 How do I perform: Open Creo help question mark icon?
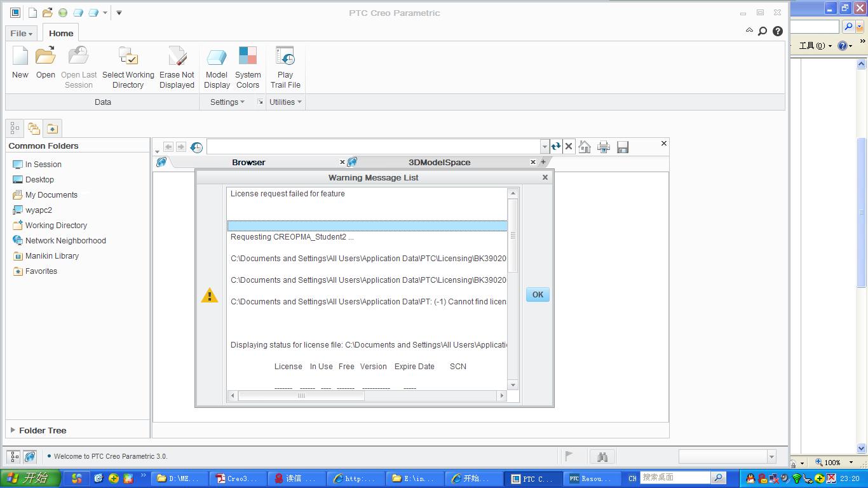pos(778,31)
